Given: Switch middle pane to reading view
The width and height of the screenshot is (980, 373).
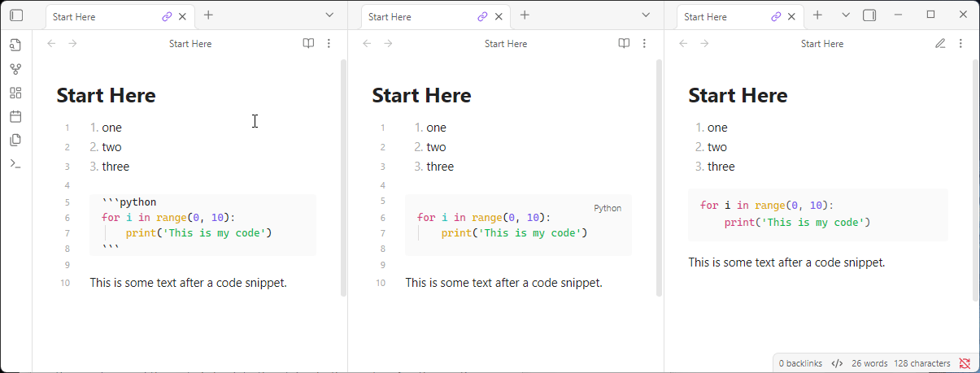Looking at the screenshot, I should click(x=624, y=44).
